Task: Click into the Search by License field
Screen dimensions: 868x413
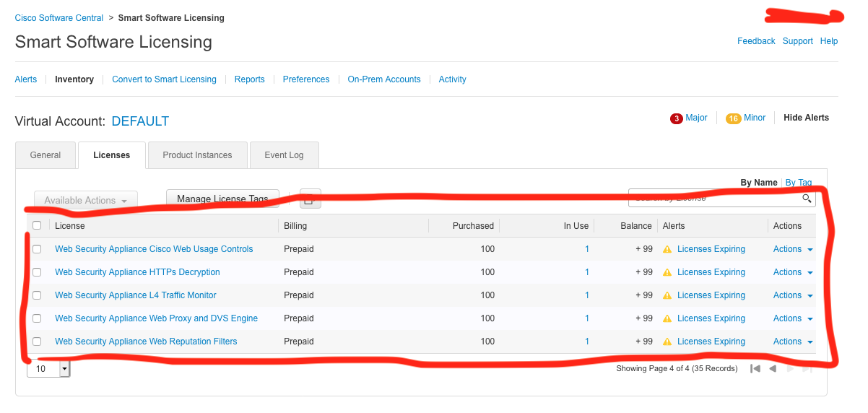Action: 713,199
